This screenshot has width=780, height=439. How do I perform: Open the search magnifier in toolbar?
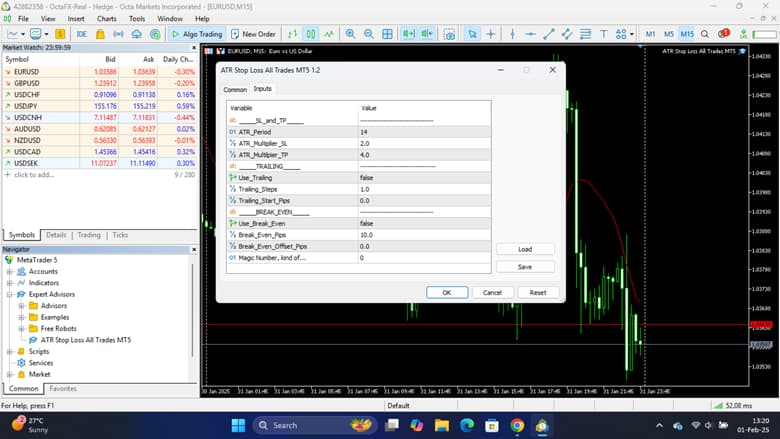(x=705, y=34)
